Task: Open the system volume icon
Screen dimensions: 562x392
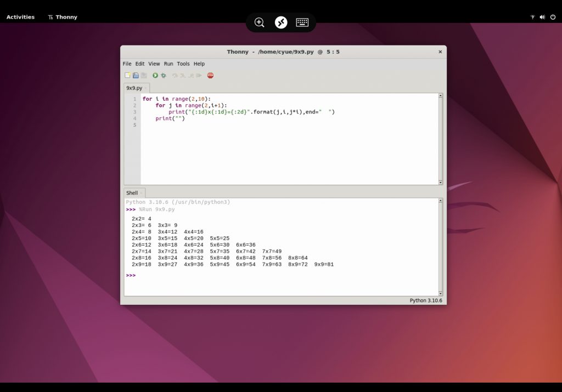Action: (x=542, y=17)
